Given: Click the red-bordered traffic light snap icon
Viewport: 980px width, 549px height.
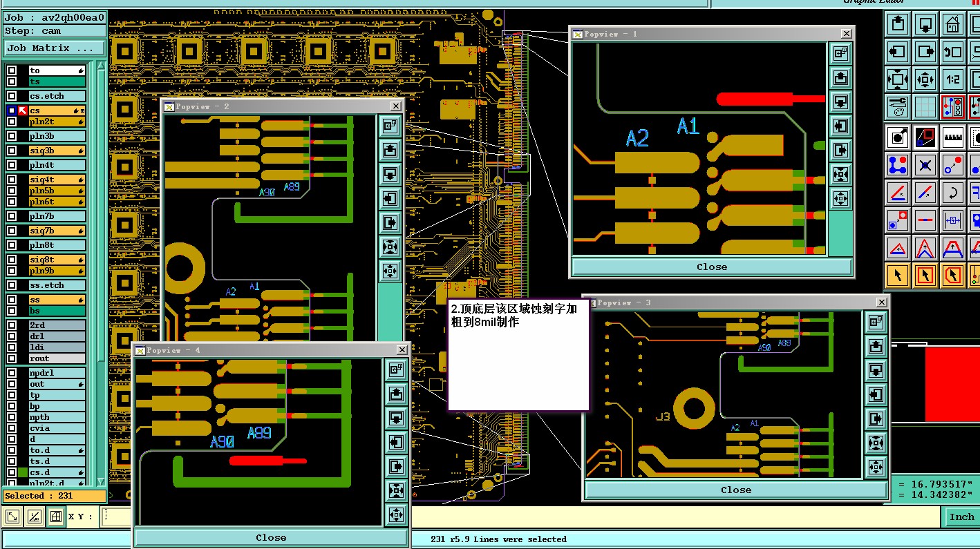Looking at the screenshot, I should [x=953, y=106].
